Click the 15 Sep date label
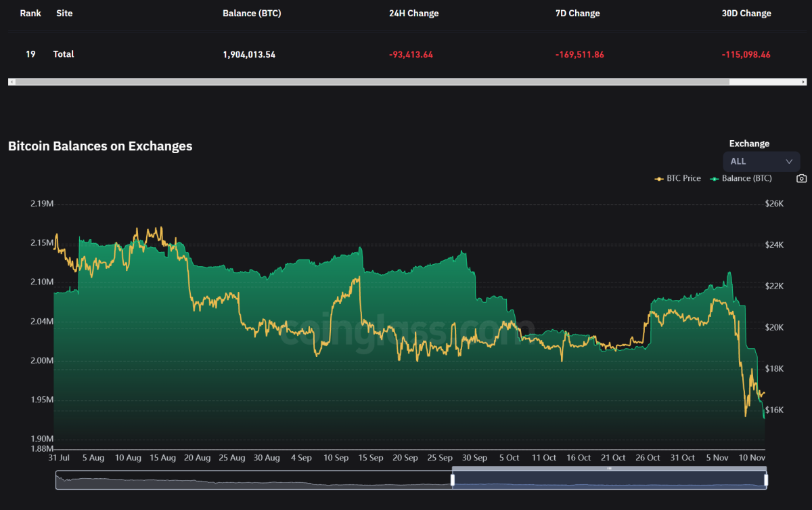This screenshot has width=812, height=510. [371, 458]
